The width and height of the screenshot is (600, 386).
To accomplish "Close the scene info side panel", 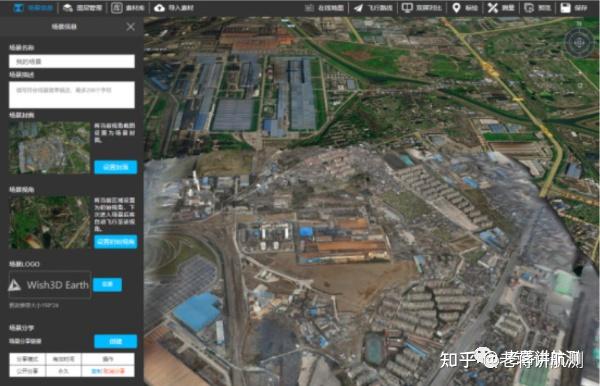I will pos(130,26).
